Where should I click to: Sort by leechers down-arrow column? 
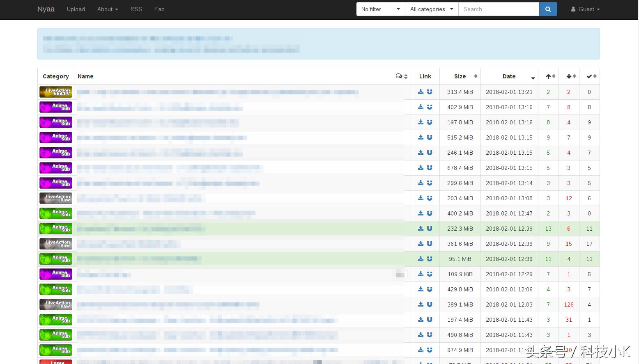(x=569, y=76)
